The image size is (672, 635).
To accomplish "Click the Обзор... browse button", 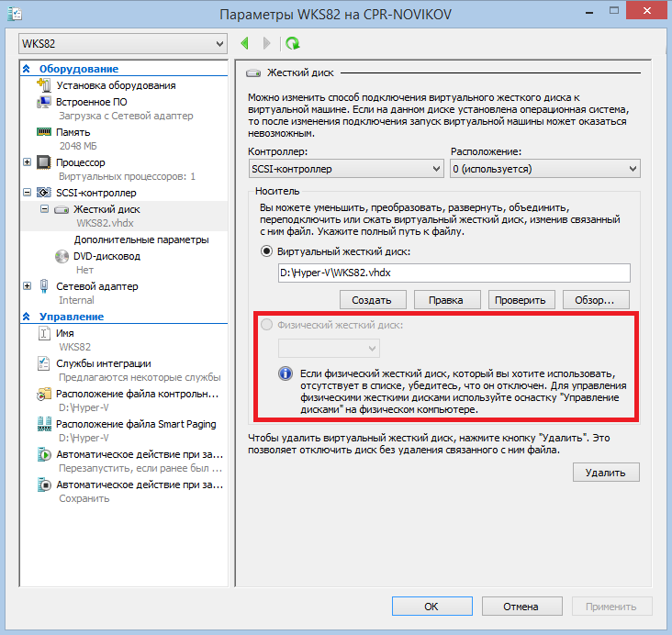I will (600, 300).
